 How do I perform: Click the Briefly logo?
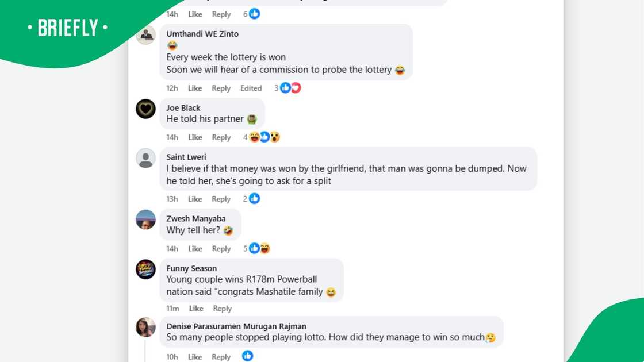[68, 28]
